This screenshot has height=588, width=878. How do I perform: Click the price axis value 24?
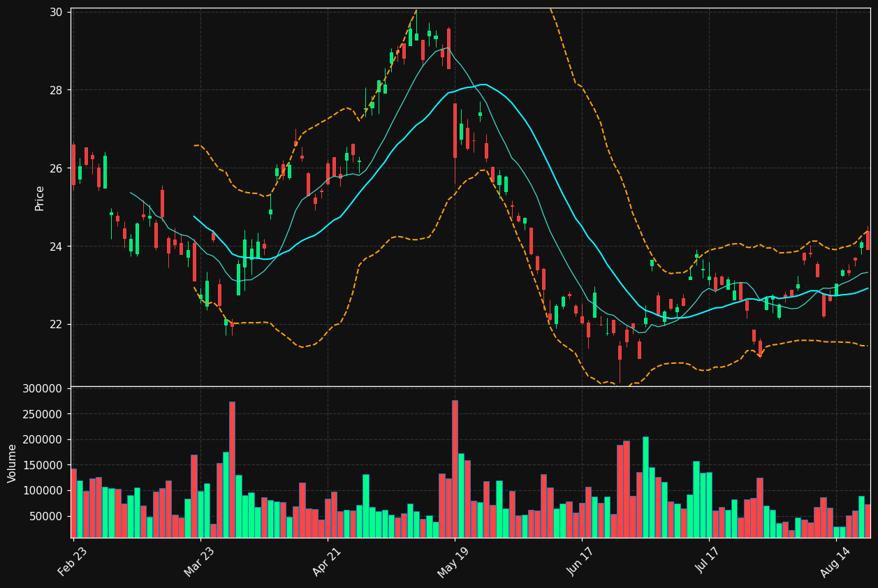tap(57, 247)
